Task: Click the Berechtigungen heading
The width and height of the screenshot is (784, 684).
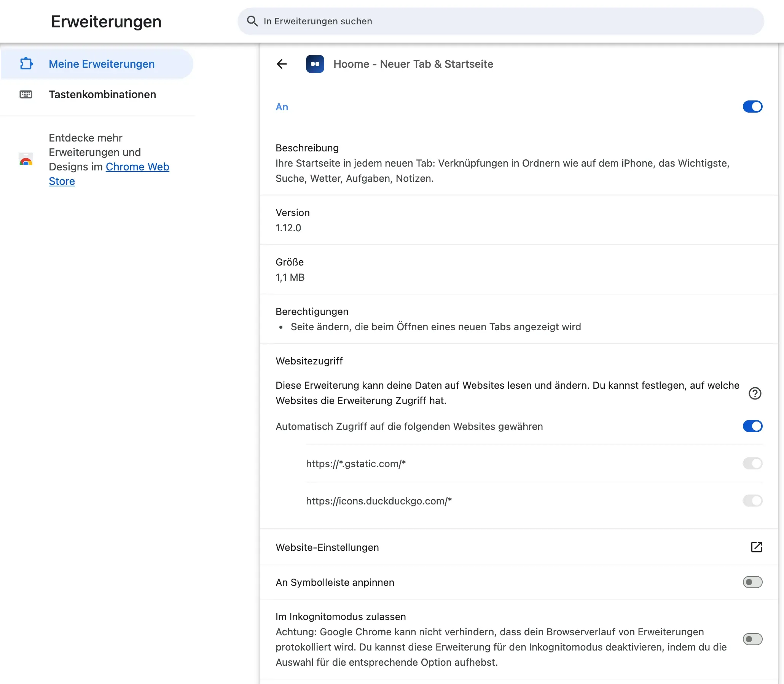Action: click(312, 312)
